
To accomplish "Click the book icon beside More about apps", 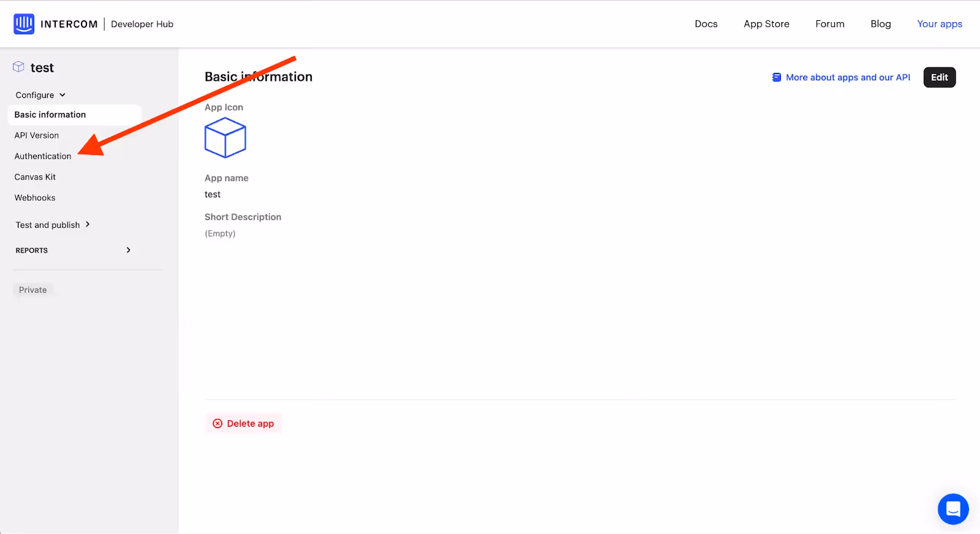I will (777, 77).
